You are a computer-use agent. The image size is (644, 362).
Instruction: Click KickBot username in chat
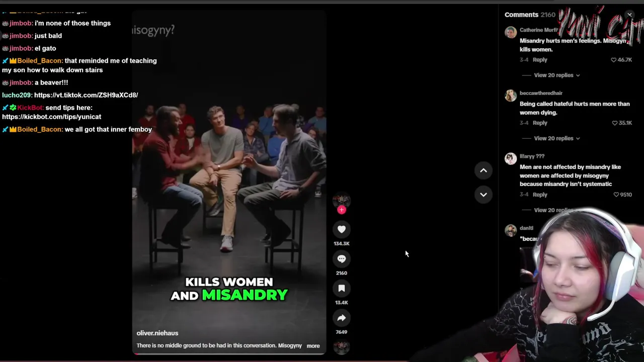click(30, 108)
